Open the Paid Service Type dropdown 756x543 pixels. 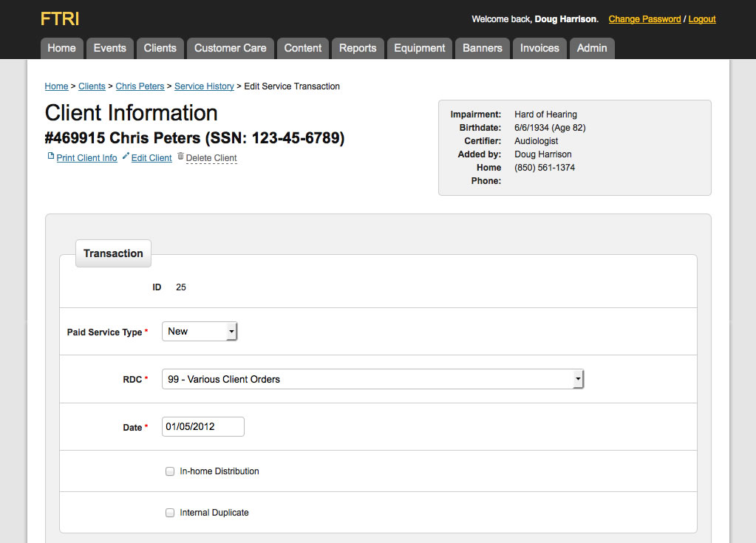coord(200,332)
